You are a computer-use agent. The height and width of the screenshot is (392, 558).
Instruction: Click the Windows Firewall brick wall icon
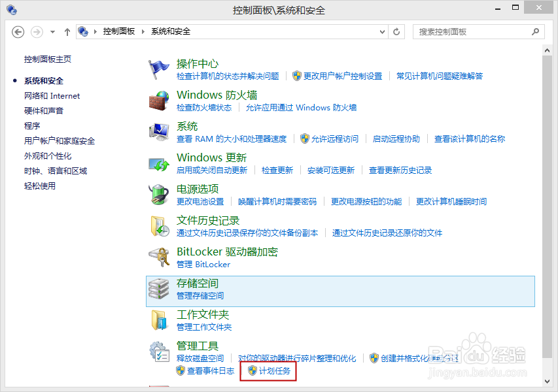pos(158,101)
